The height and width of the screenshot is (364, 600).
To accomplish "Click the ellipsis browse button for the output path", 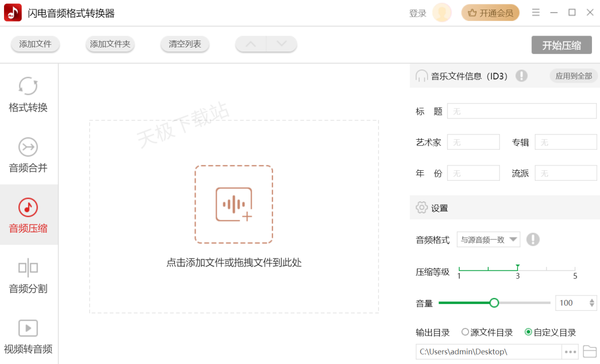I will 570,352.
